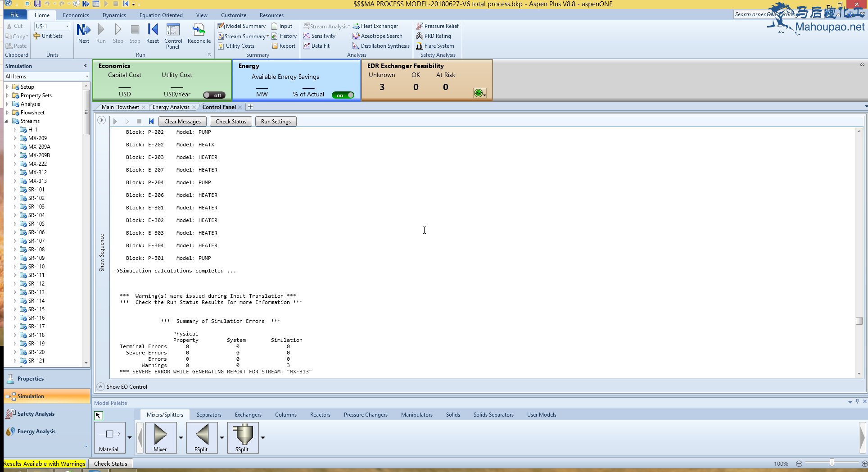Open the Energy Analysis tab
The height and width of the screenshot is (472, 868).
(x=171, y=107)
